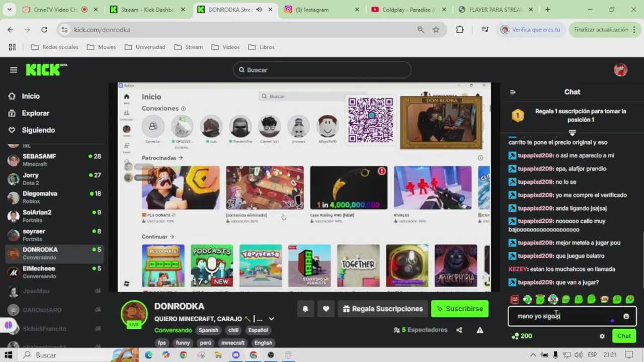Click the DONRODKA streamer avatar with LIVE badge
This screenshot has height=362, width=644.
[x=134, y=315]
